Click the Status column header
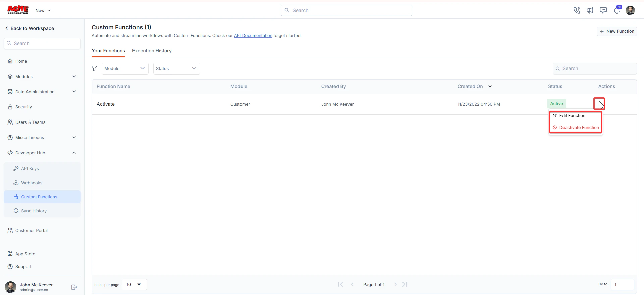 pyautogui.click(x=555, y=87)
